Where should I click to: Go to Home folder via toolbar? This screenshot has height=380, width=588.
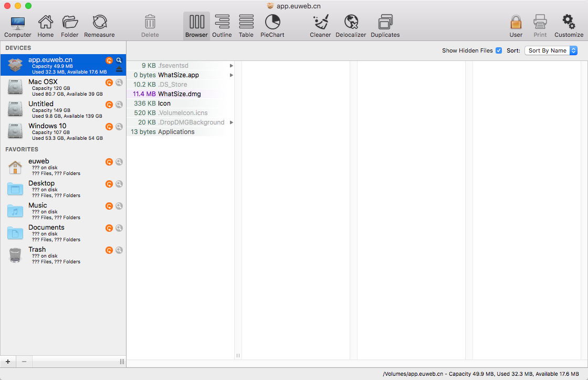click(45, 26)
